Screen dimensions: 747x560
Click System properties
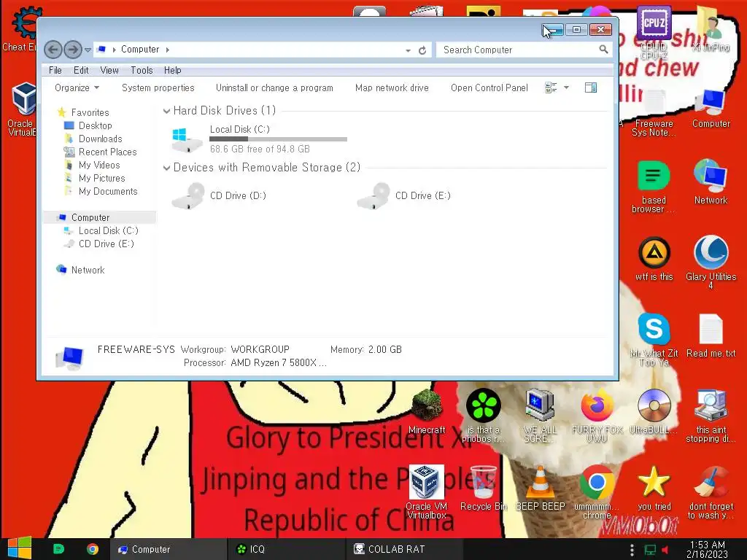click(158, 87)
